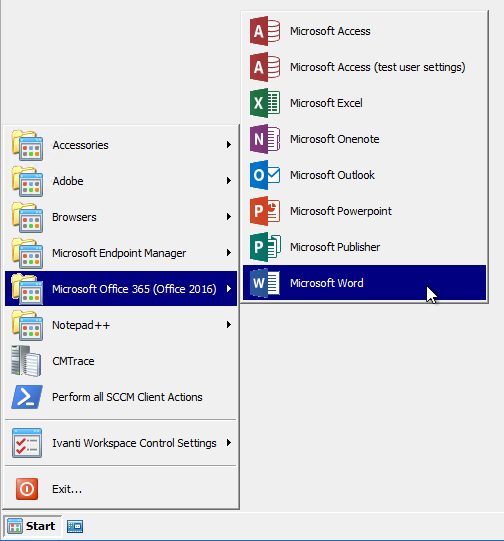This screenshot has height=541, width=504.
Task: Choose Microsoft Powerpoint from the Office list
Action: pyautogui.click(x=364, y=211)
